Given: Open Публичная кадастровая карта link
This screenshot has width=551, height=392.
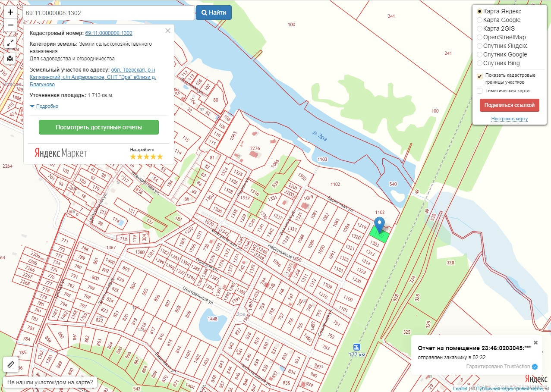Looking at the screenshot, I should (509, 389).
